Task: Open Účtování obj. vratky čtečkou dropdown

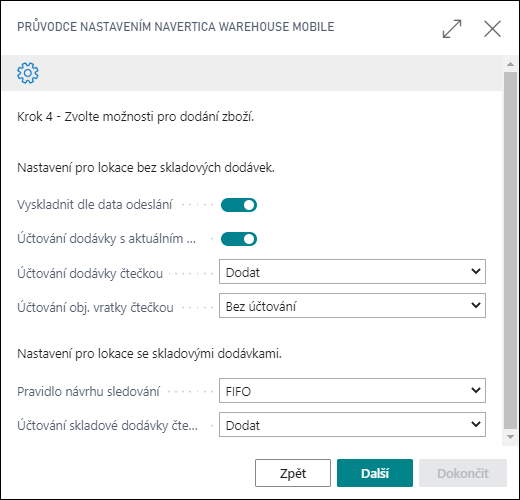Action: coord(352,306)
